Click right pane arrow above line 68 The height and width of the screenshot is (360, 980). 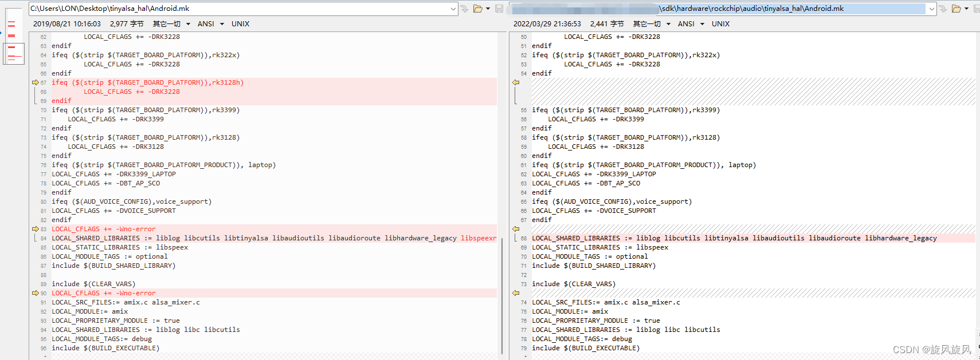coord(516,229)
